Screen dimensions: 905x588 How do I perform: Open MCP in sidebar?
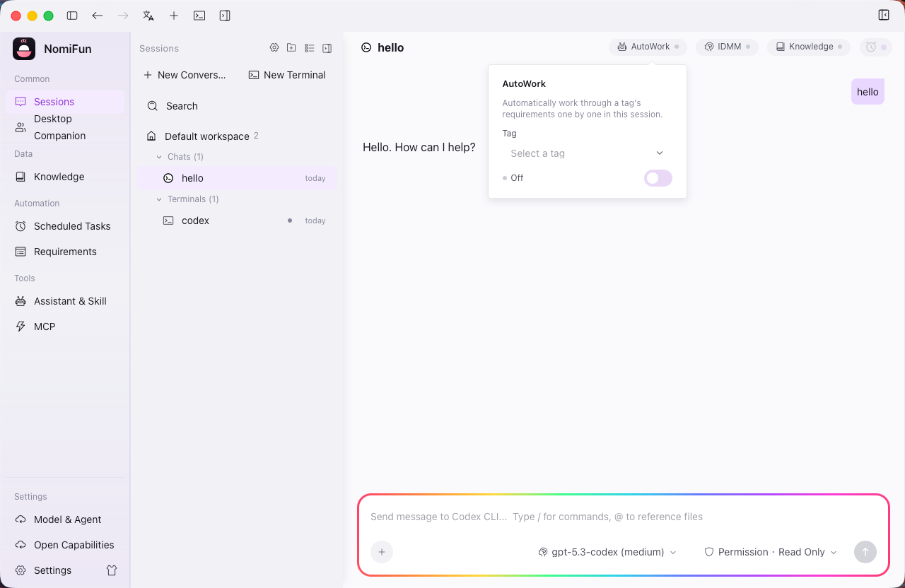click(65, 327)
